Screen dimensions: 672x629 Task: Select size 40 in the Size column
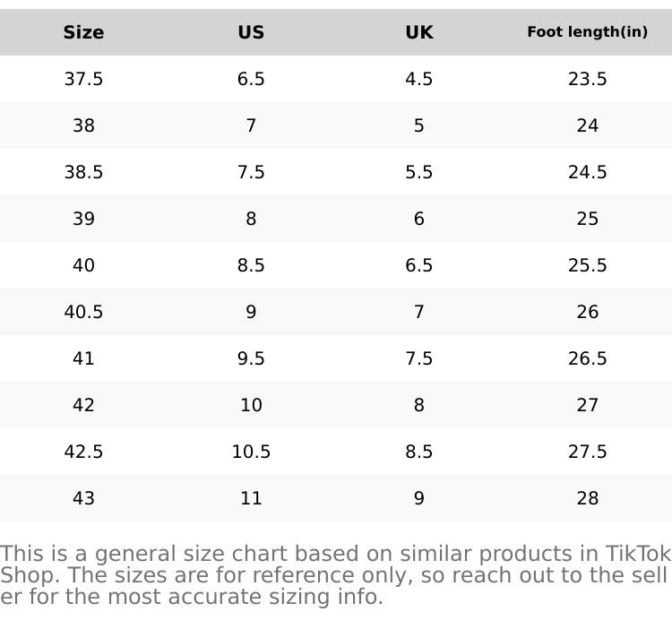pyautogui.click(x=83, y=266)
